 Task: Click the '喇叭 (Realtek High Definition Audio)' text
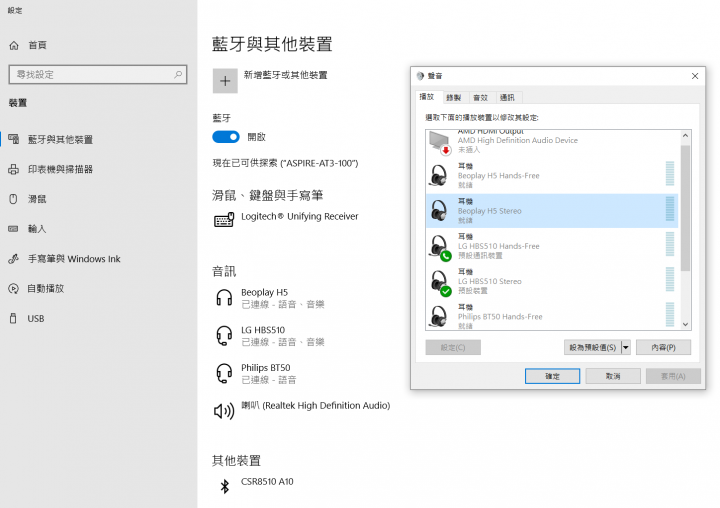(316, 406)
